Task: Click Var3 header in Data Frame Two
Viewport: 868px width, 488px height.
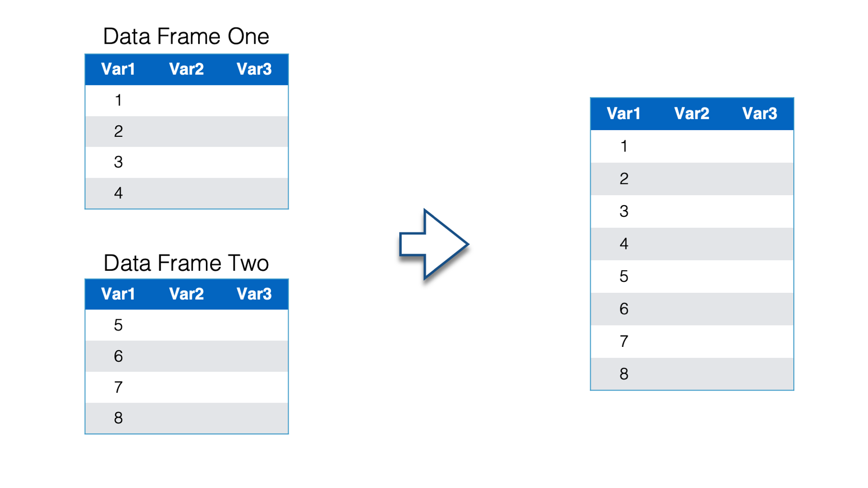Action: point(254,294)
